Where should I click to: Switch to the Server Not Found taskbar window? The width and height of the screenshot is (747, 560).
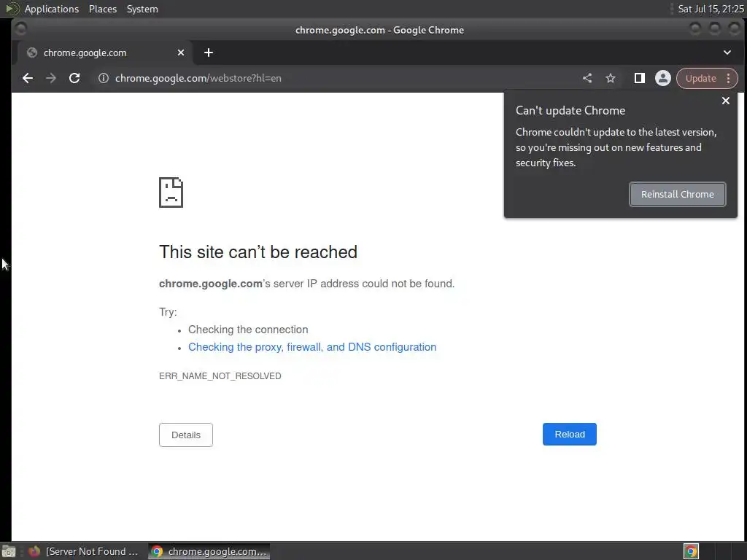(x=83, y=551)
